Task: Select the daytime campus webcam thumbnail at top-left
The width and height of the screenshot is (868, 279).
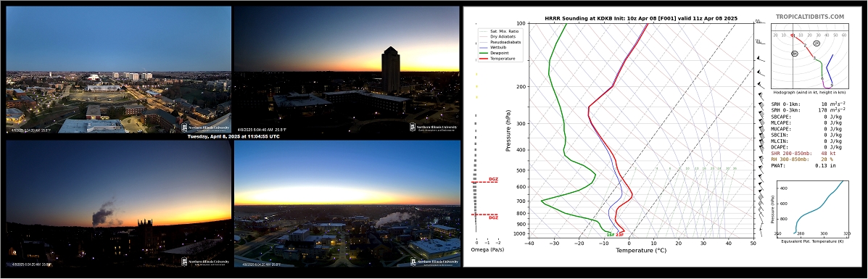Action: 118,70
